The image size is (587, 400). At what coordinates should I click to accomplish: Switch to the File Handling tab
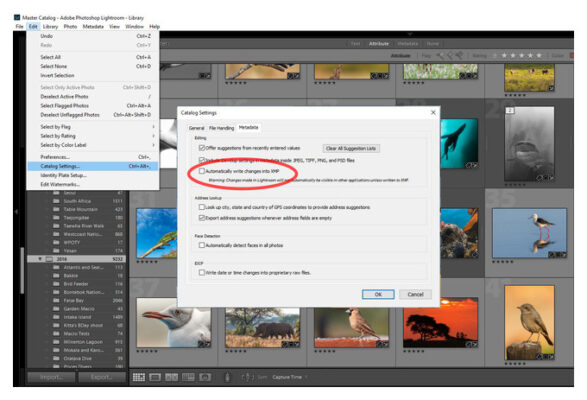[221, 128]
